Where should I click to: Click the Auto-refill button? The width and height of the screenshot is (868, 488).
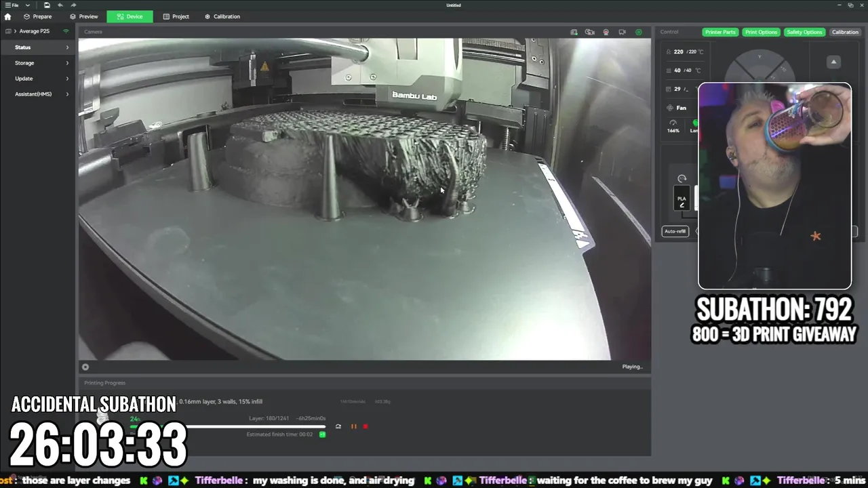pyautogui.click(x=675, y=231)
